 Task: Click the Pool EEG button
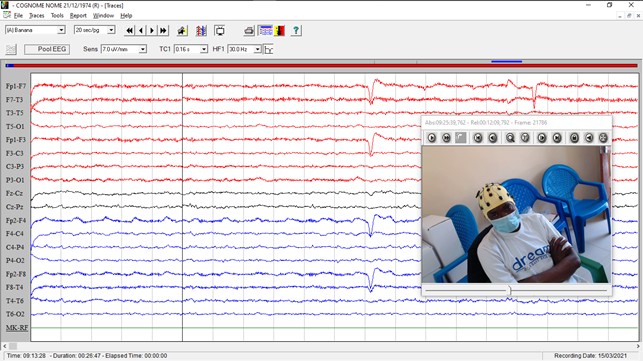pos(47,49)
